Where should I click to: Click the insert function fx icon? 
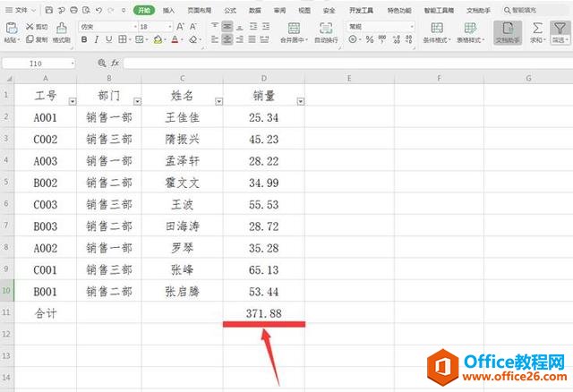click(114, 64)
